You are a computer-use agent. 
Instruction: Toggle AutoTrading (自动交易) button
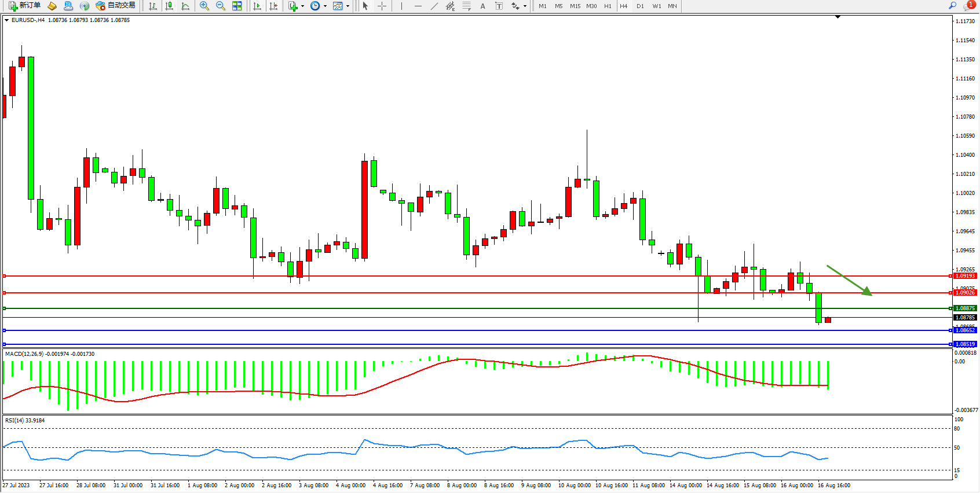point(115,6)
